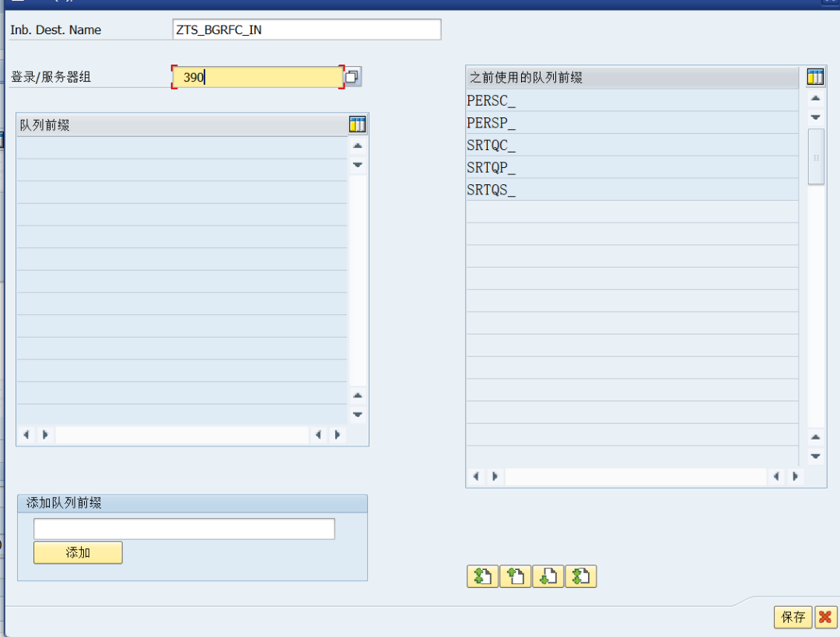Jump to first page with double-arrow-up button
Viewport: 840px width, 637px height.
(483, 576)
